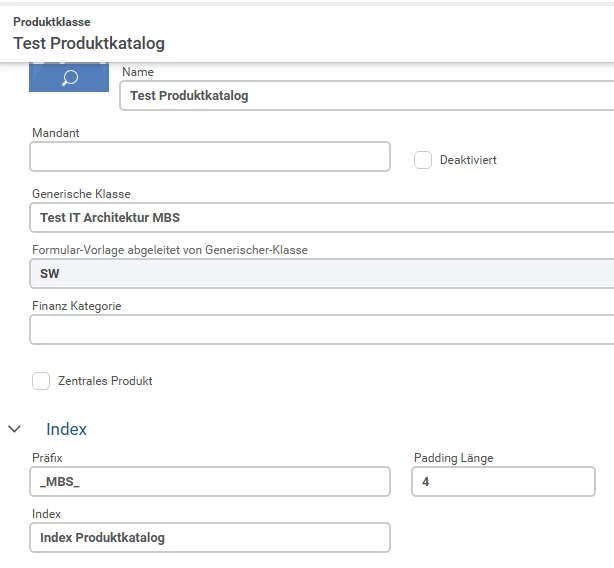Click the Deaktiviert checkbox label text

[x=468, y=160]
